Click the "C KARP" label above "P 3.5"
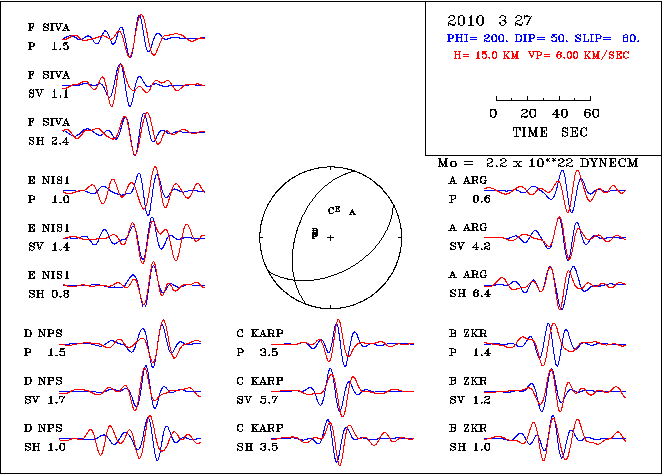Viewport: 663px width, 474px height. tap(260, 334)
